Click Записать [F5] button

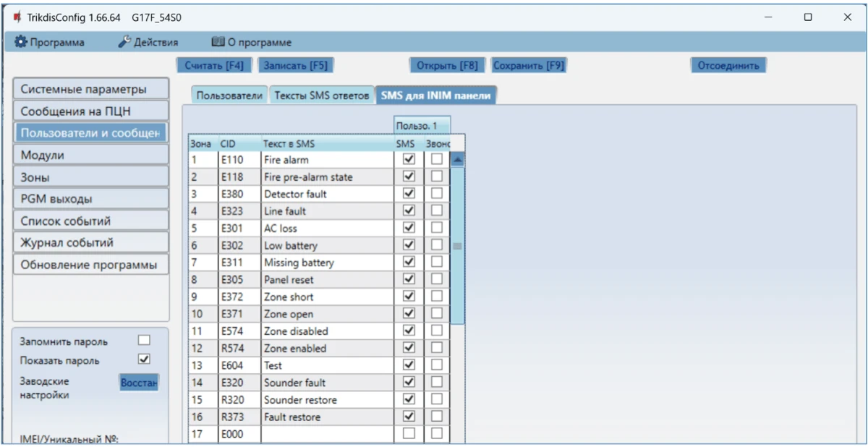295,65
